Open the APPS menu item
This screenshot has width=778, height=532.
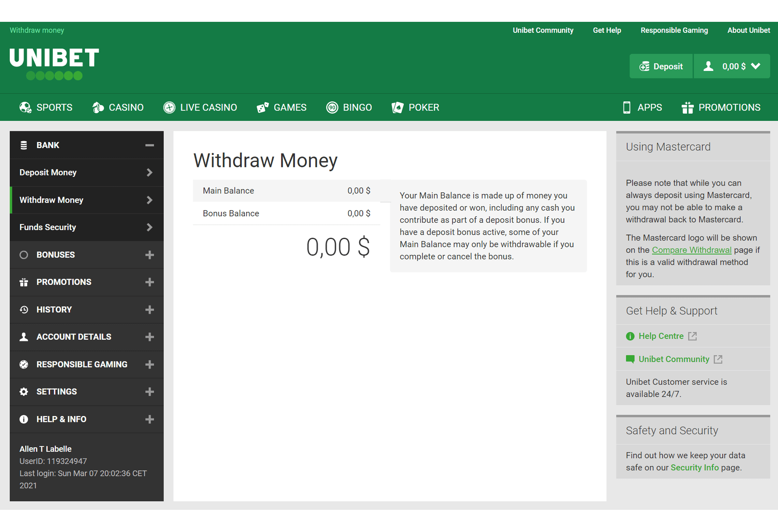[642, 107]
